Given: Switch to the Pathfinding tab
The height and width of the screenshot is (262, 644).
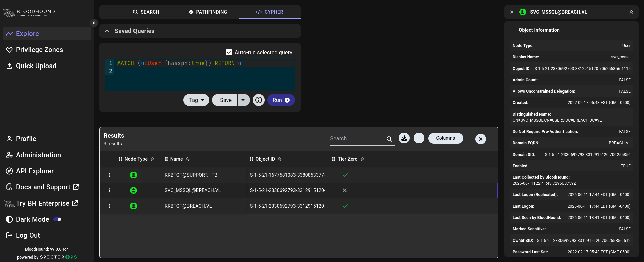Looking at the screenshot, I should 208,12.
